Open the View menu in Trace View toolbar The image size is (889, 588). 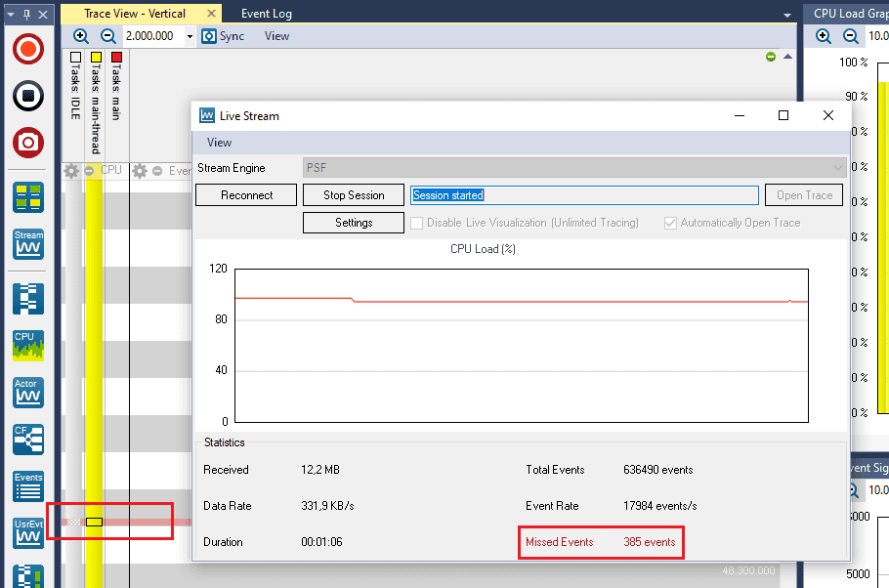coord(276,36)
